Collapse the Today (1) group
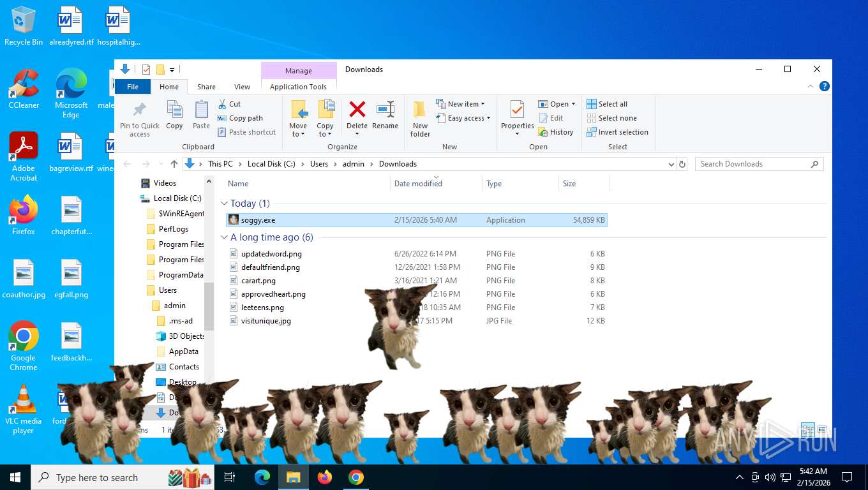The image size is (868, 490). click(224, 204)
